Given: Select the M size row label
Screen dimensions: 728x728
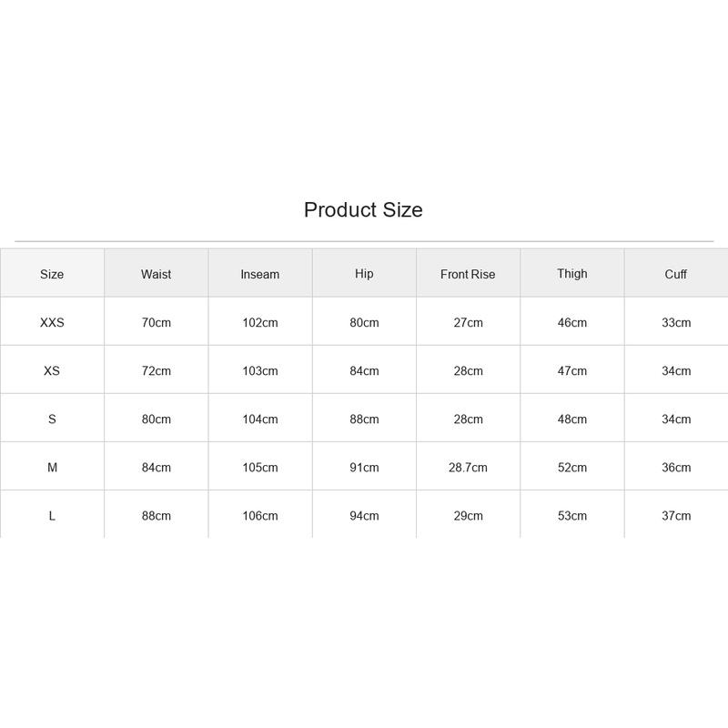Looking at the screenshot, I should click(52, 467).
